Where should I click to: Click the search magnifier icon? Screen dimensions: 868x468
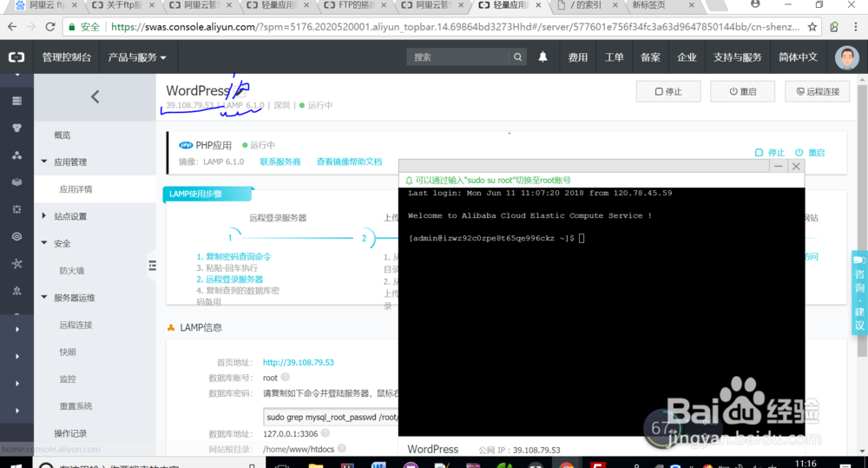pos(517,57)
